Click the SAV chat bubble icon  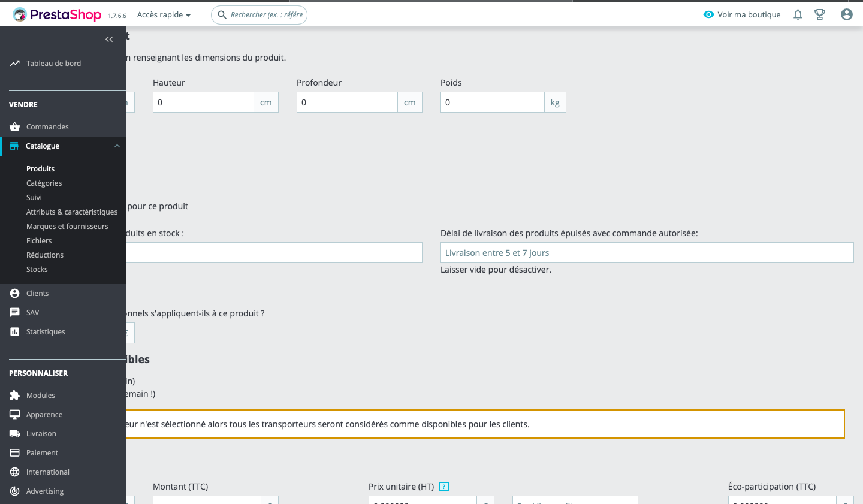coord(15,312)
